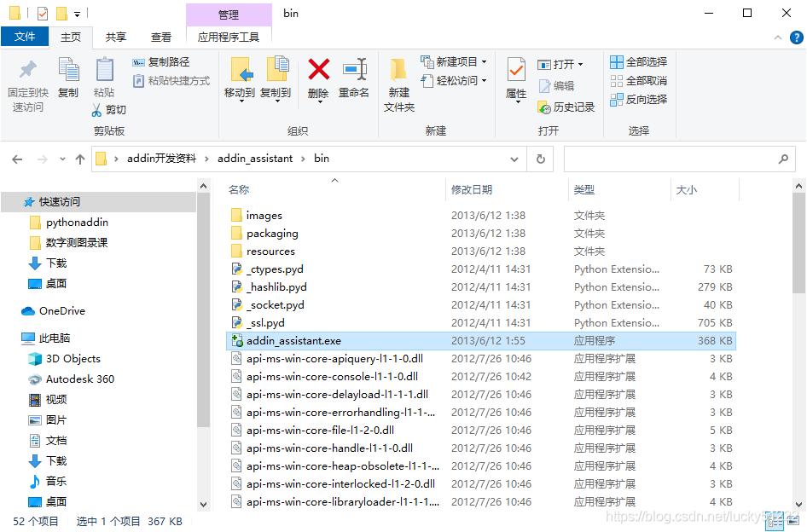Click Select all (全部选择)
The width and height of the screenshot is (807, 532).
[x=638, y=62]
